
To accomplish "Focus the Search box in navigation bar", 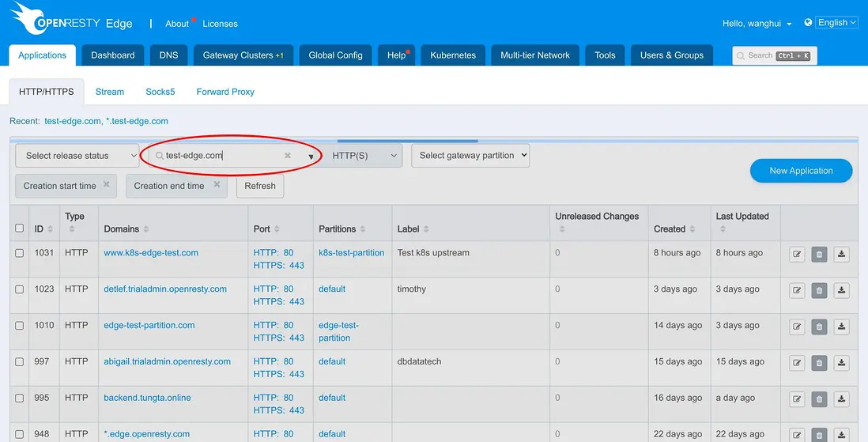I will [774, 55].
